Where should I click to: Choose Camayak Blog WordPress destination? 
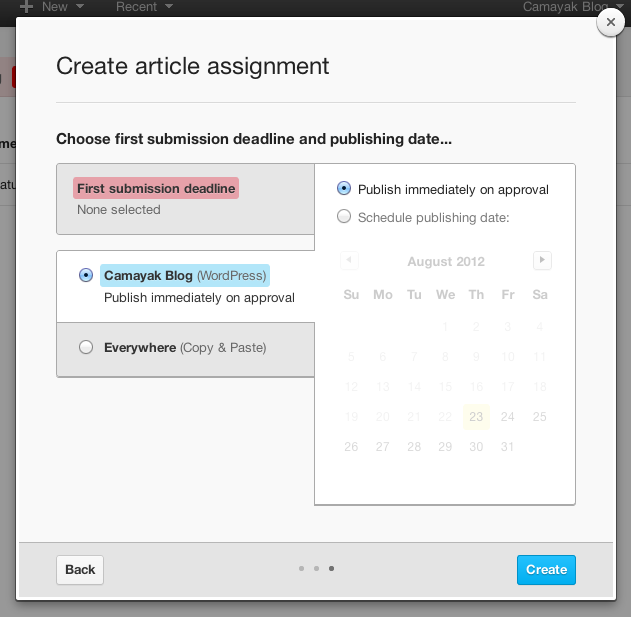pyautogui.click(x=86, y=275)
